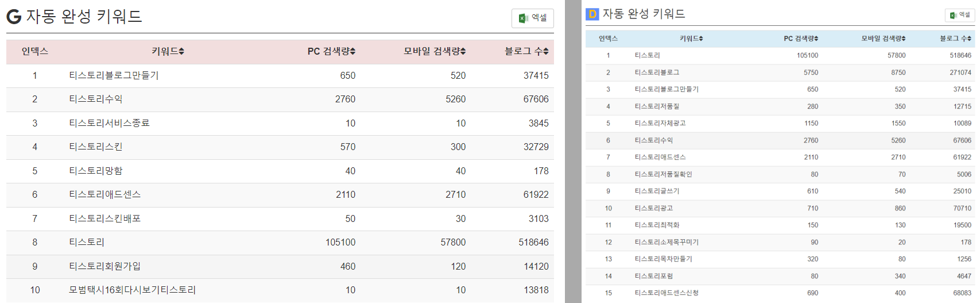
Task: Select keyword 티스토리소제목꾸미기 in D table
Action: click(x=667, y=242)
